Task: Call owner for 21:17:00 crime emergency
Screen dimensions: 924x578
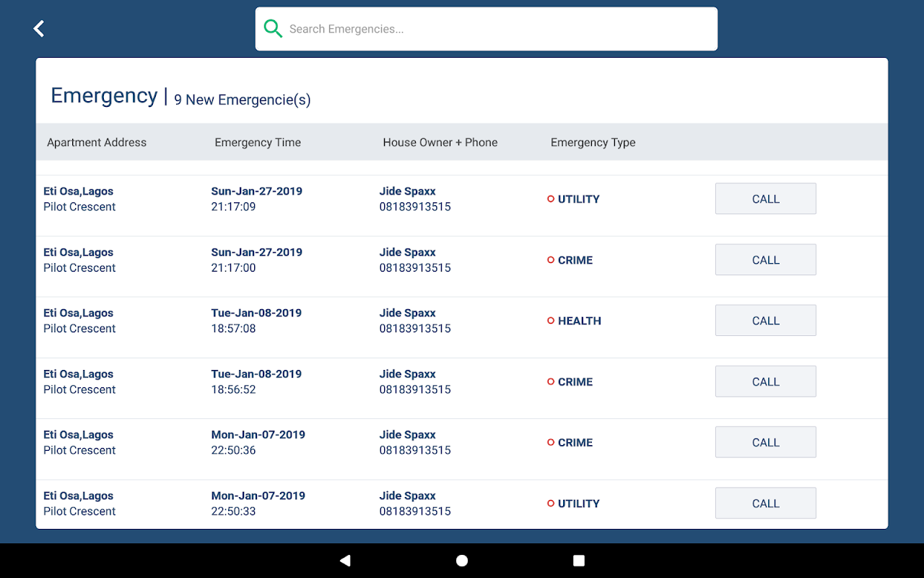Action: click(x=766, y=259)
